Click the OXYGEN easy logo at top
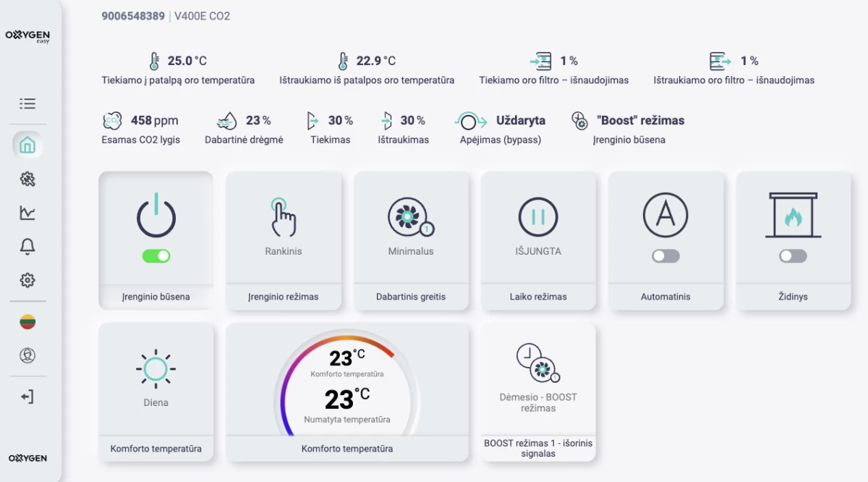 pyautogui.click(x=27, y=36)
